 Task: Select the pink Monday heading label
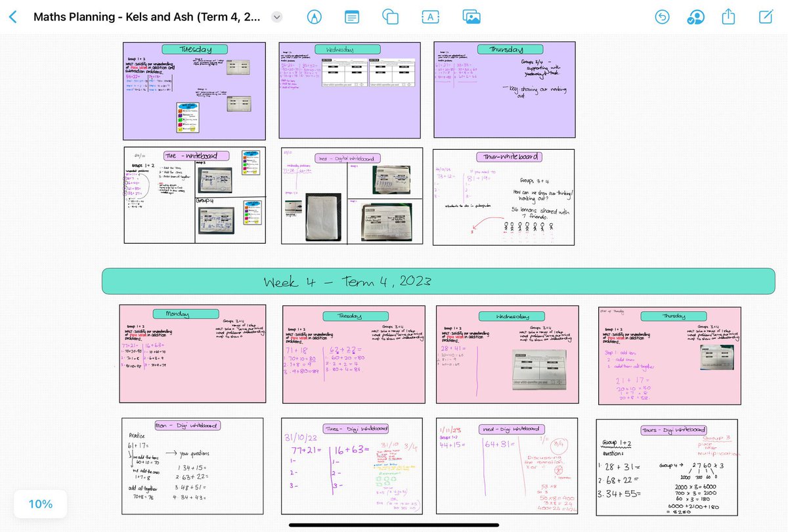(185, 315)
